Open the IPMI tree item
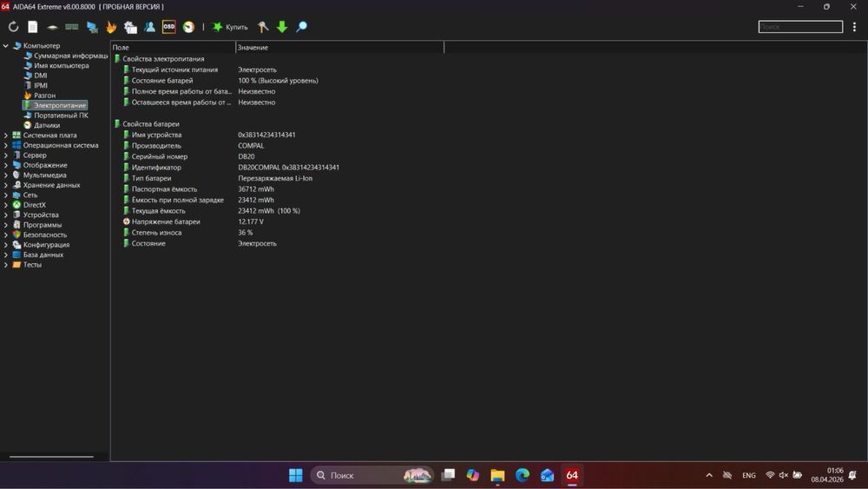Screen dimensions: 868x489 coord(36,85)
